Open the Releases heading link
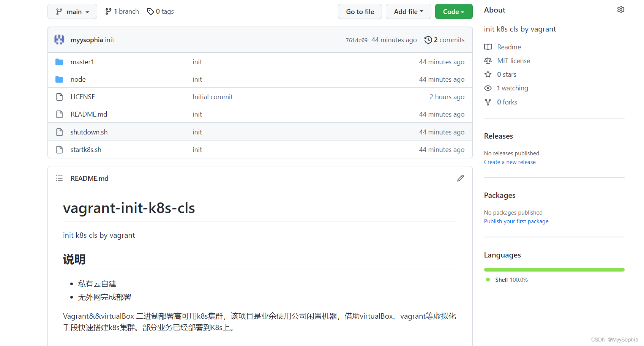 [x=498, y=136]
